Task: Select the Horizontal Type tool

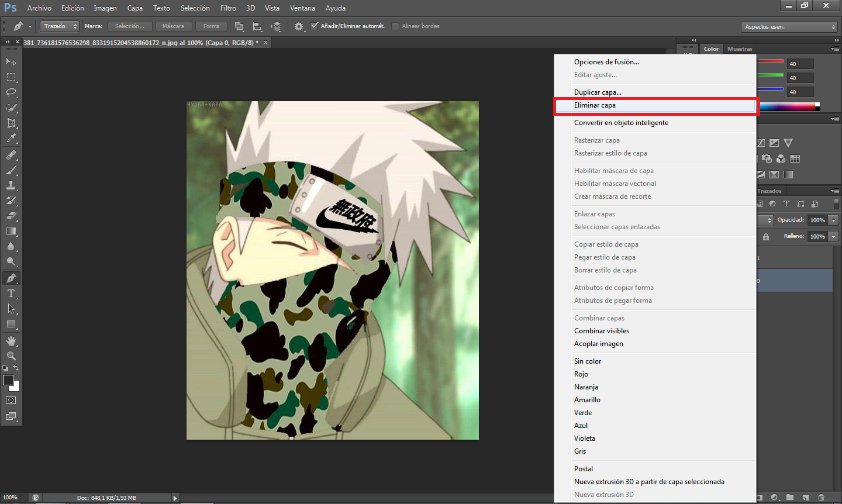Action: tap(11, 294)
